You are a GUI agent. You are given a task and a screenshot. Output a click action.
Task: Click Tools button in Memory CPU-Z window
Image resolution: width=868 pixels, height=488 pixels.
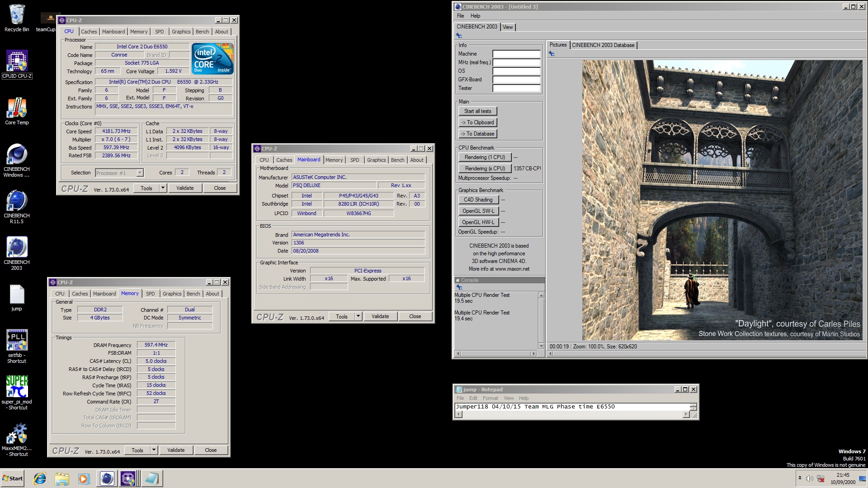click(137, 450)
